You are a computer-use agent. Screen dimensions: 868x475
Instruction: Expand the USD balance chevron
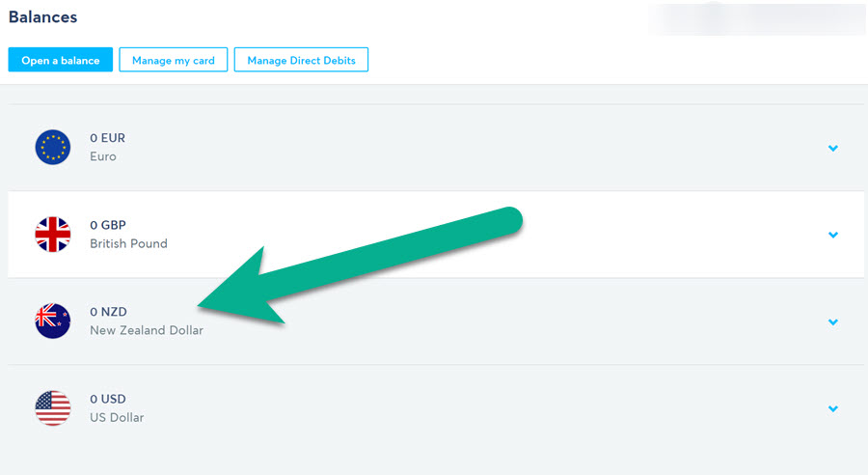[832, 409]
